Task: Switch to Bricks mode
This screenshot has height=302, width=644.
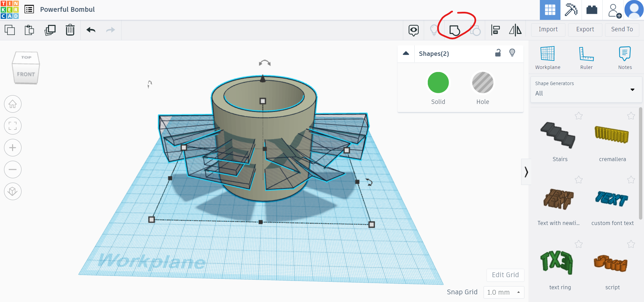Action: pyautogui.click(x=592, y=10)
